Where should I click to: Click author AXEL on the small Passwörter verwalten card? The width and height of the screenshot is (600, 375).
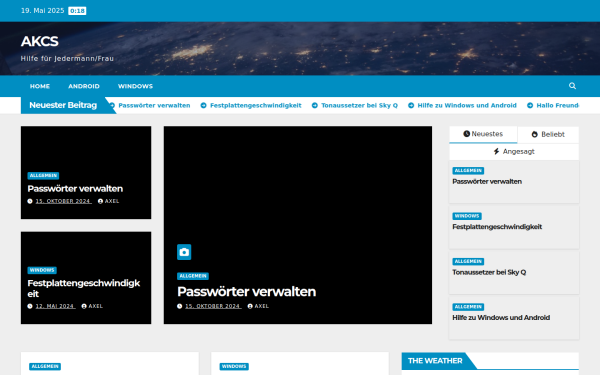pos(112,201)
